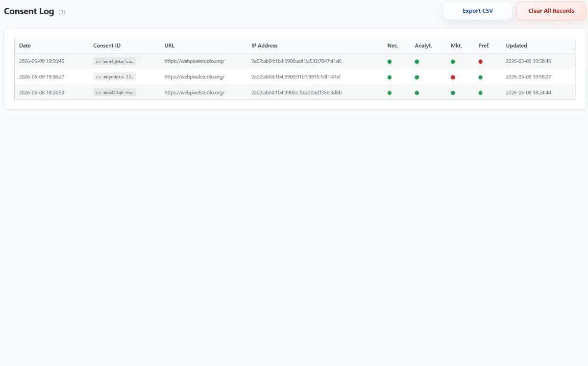
Task: Click the Date column header
Action: coord(25,46)
